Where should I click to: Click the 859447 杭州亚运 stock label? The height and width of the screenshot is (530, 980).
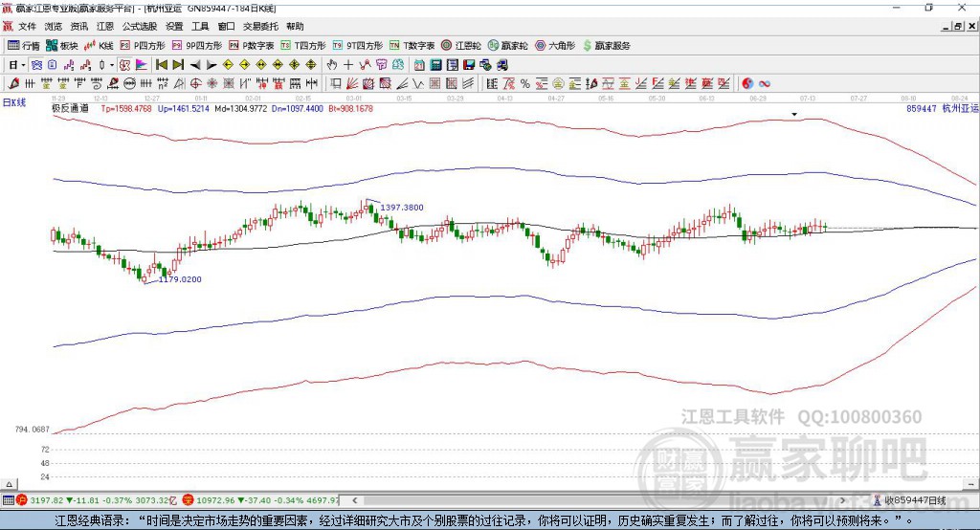click(x=942, y=109)
